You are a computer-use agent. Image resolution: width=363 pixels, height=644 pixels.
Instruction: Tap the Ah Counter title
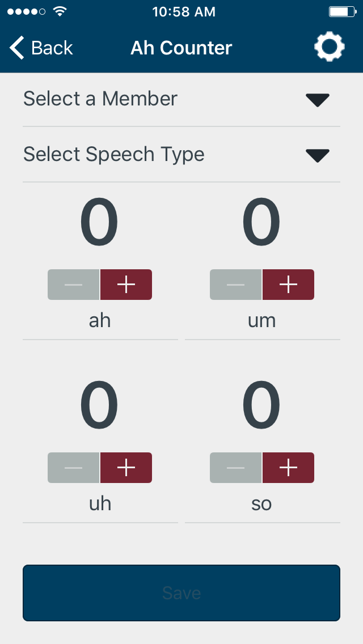pos(181,48)
